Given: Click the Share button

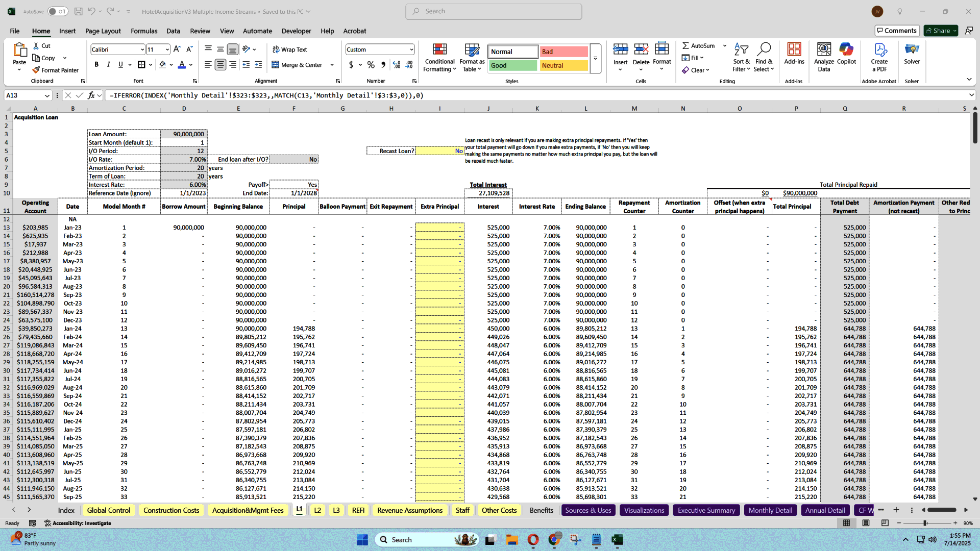Looking at the screenshot, I should coord(941,31).
